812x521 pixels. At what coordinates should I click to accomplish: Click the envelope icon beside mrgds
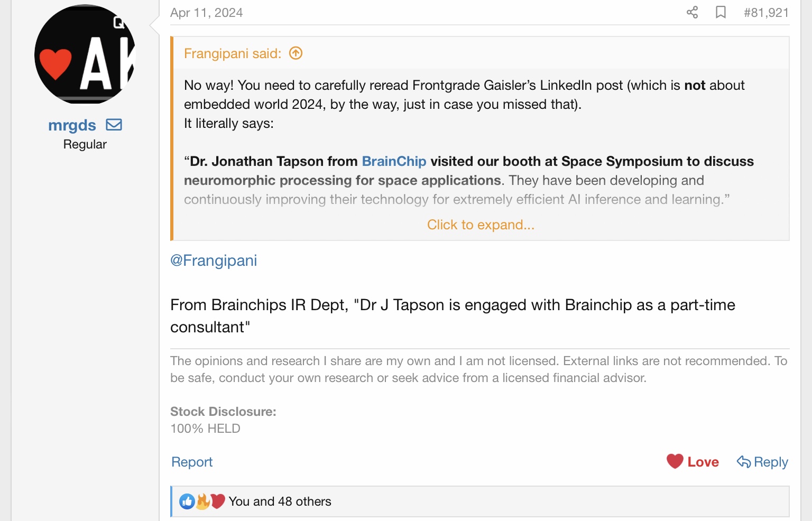114,125
